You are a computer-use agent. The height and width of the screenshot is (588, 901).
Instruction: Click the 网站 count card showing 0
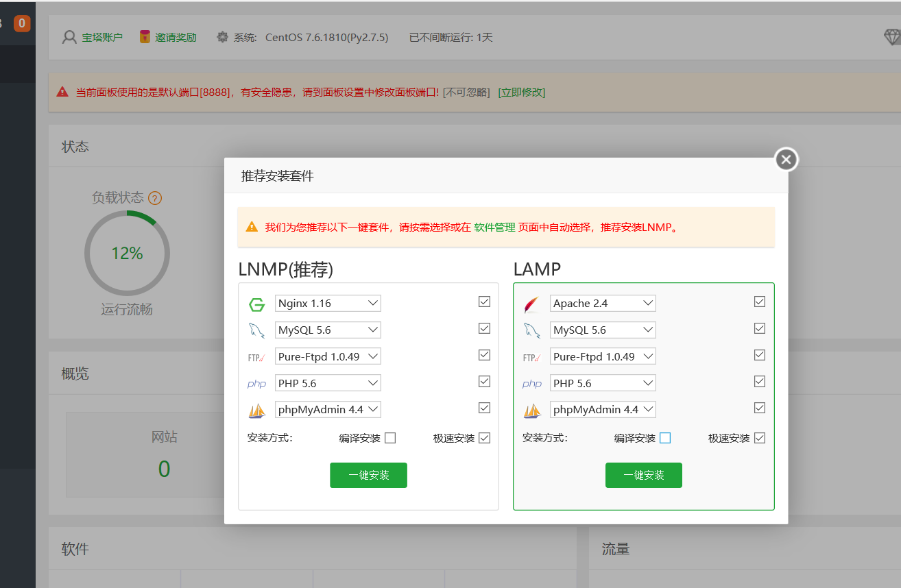pyautogui.click(x=165, y=455)
